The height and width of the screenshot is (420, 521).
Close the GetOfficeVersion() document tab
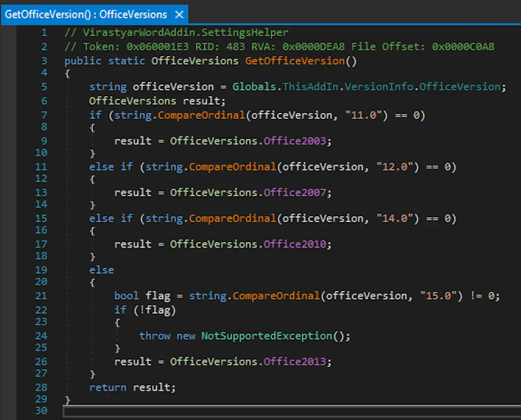click(x=179, y=14)
